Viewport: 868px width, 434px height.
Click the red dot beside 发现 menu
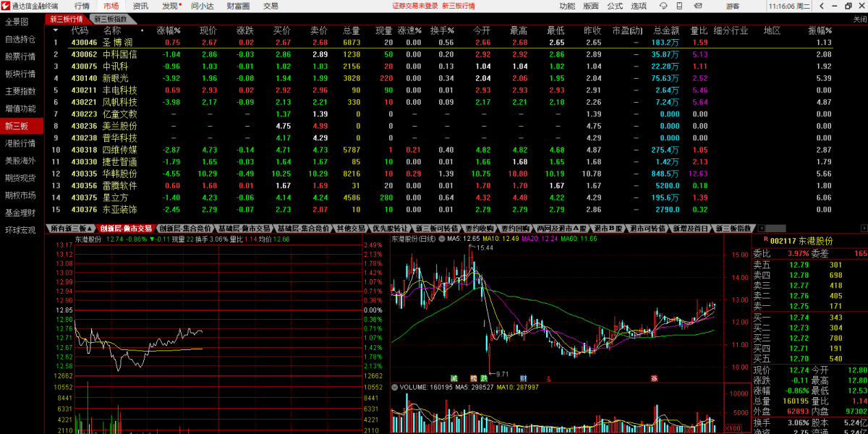click(x=179, y=4)
